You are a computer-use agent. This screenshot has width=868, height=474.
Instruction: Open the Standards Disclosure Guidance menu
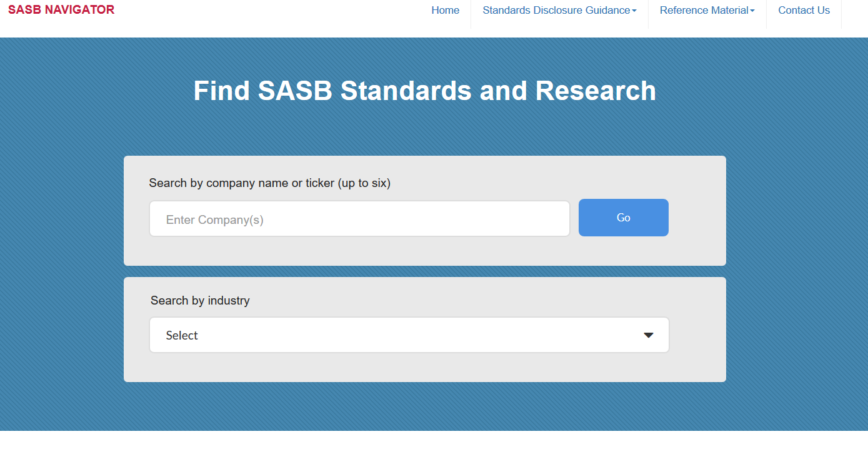(x=556, y=11)
